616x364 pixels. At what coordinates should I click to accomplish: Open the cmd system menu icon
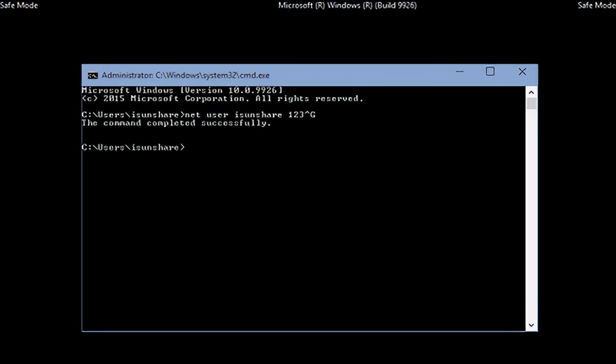[92, 75]
